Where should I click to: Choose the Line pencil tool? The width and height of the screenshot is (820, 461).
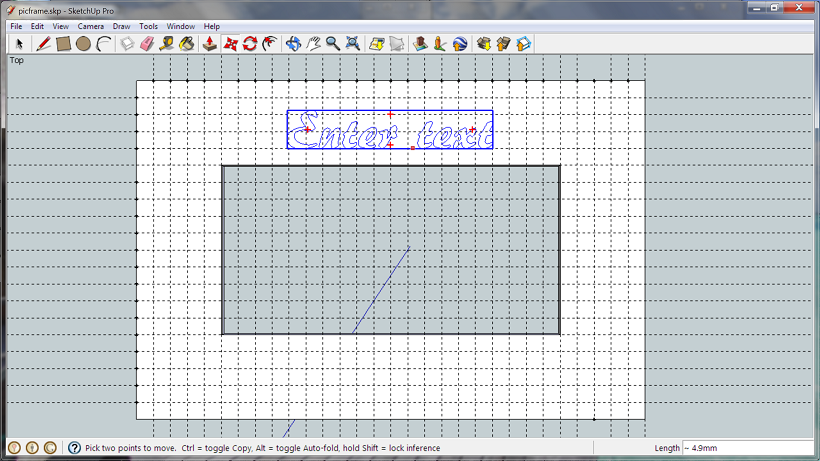(43, 44)
